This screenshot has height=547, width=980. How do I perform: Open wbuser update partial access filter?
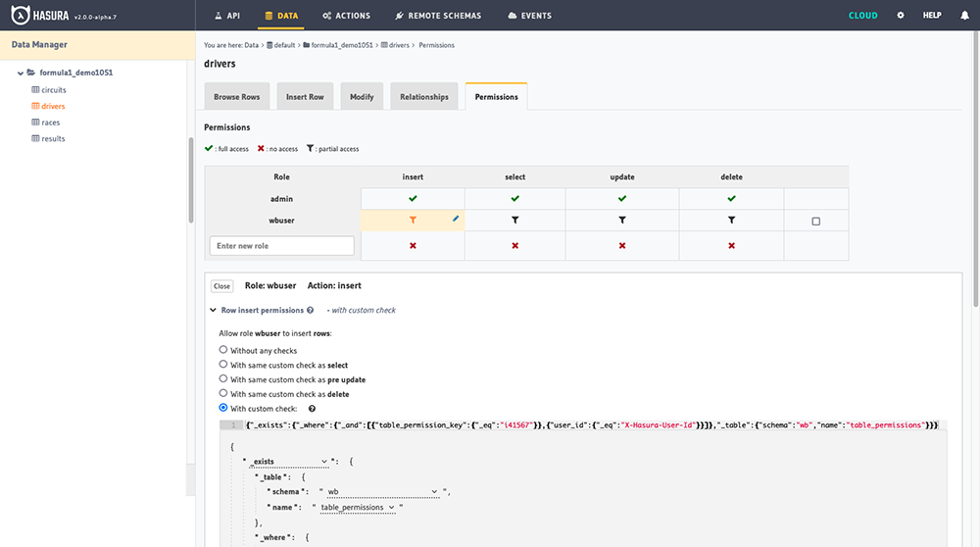622,220
